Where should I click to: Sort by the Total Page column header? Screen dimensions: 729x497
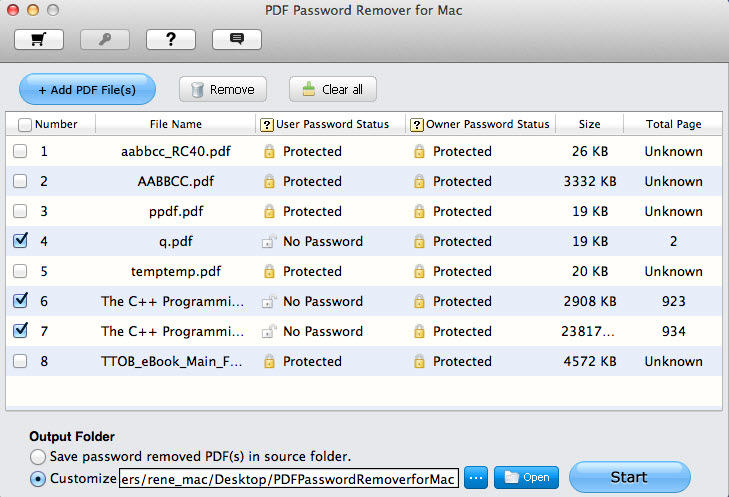coord(673,124)
